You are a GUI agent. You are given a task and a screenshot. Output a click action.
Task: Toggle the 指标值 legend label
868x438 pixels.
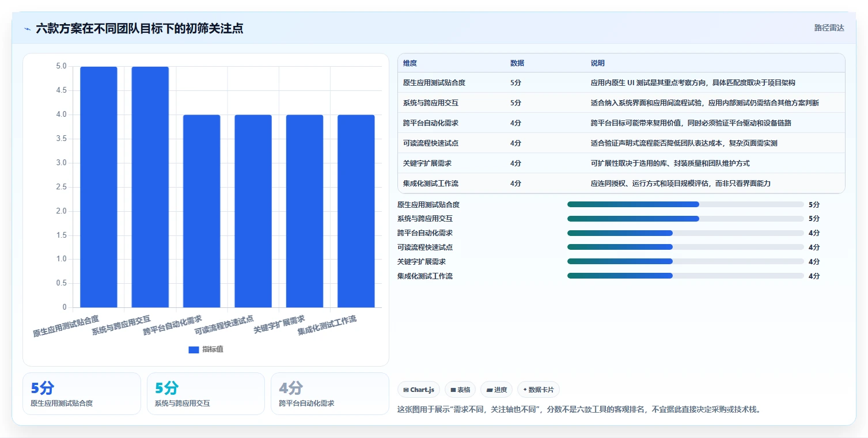(x=213, y=350)
